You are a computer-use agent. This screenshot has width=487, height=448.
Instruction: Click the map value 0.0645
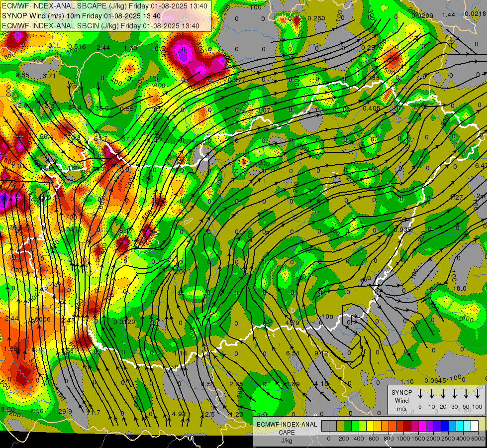pos(435,380)
